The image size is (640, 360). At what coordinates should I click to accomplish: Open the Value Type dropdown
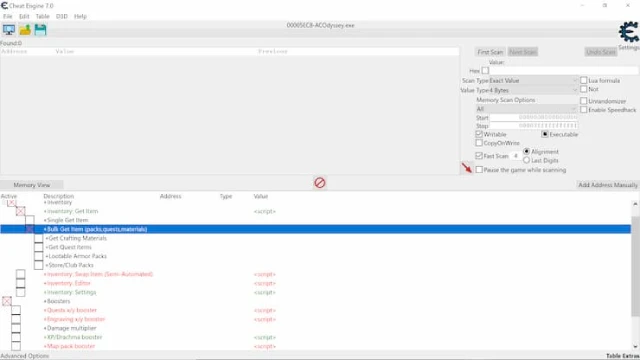click(533, 90)
